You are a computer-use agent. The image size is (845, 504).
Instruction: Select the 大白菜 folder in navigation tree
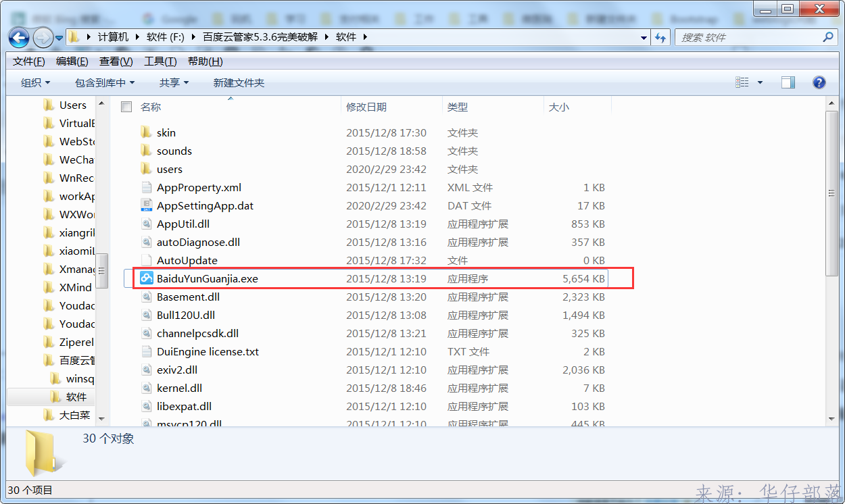74,415
